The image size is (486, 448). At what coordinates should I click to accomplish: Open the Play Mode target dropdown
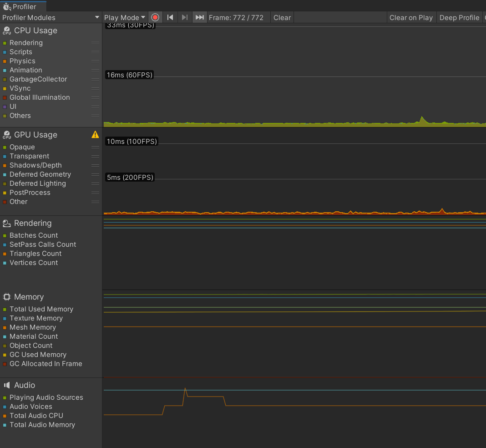pyautogui.click(x=125, y=17)
